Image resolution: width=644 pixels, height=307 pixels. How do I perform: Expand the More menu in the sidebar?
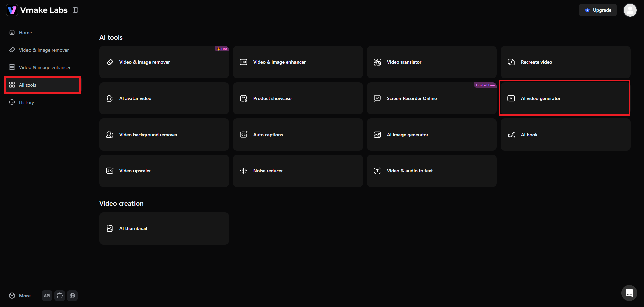pyautogui.click(x=20, y=296)
